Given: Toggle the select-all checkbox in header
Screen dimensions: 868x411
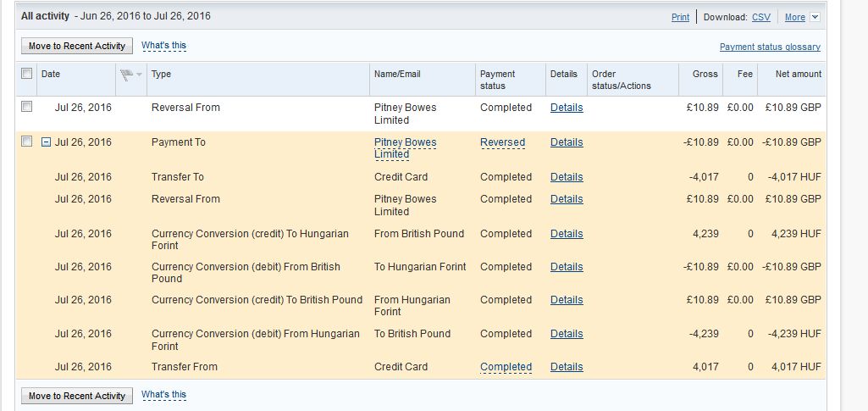Looking at the screenshot, I should click(27, 74).
